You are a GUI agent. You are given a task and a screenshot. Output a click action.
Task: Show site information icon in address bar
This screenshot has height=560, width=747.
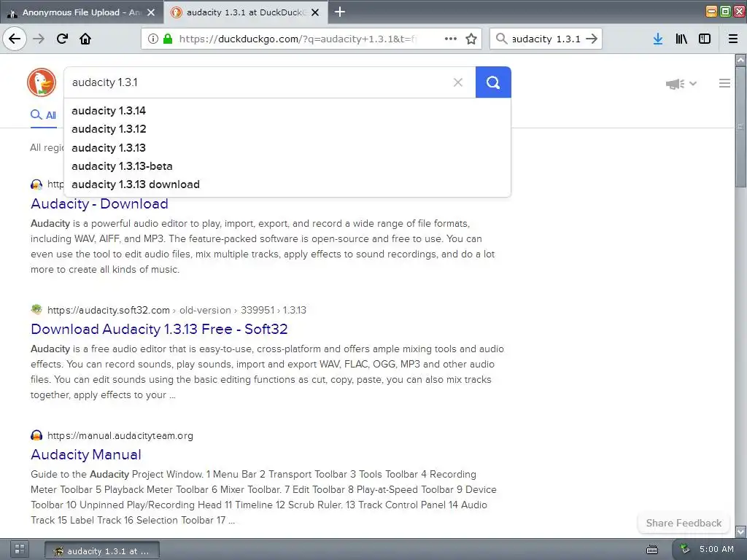tap(153, 39)
